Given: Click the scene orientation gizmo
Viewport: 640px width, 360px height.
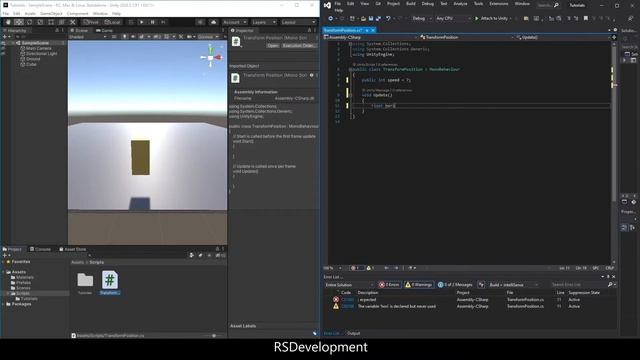Looking at the screenshot, I should (x=211, y=57).
